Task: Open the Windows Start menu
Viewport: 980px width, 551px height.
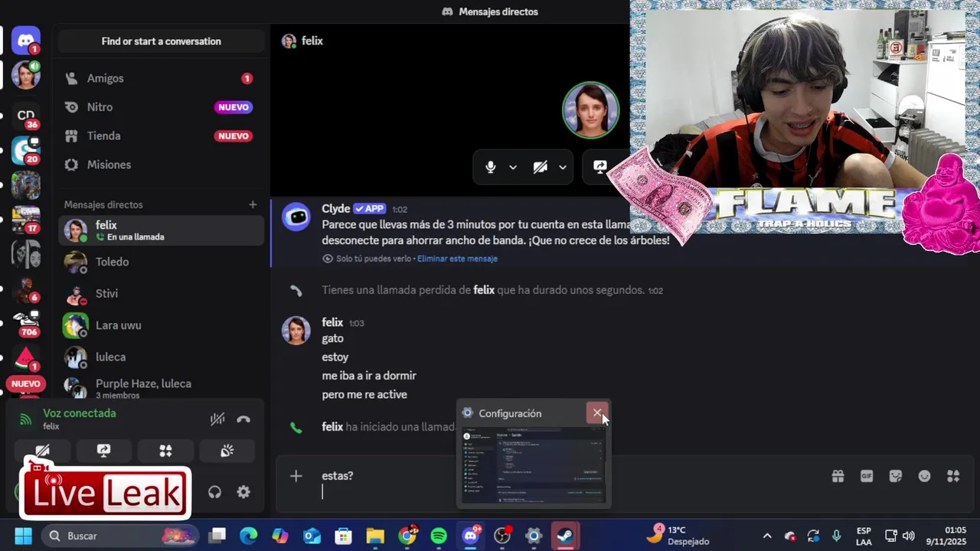Action: pos(23,536)
